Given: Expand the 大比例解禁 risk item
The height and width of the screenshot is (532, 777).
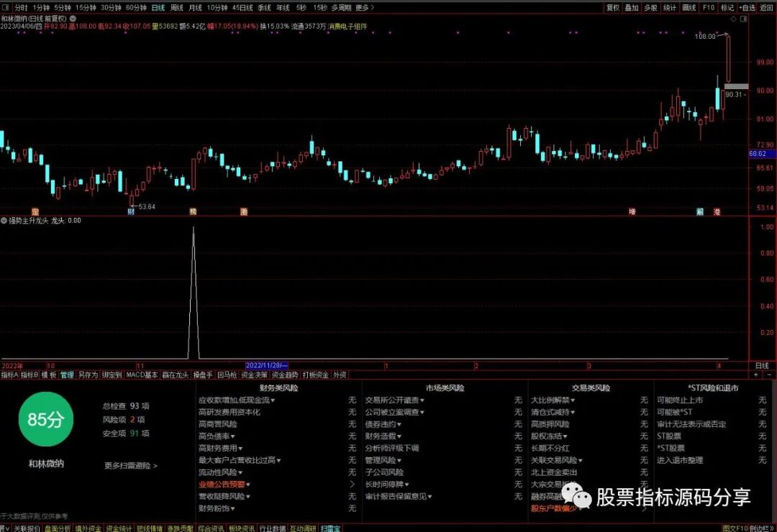Looking at the screenshot, I should [553, 400].
